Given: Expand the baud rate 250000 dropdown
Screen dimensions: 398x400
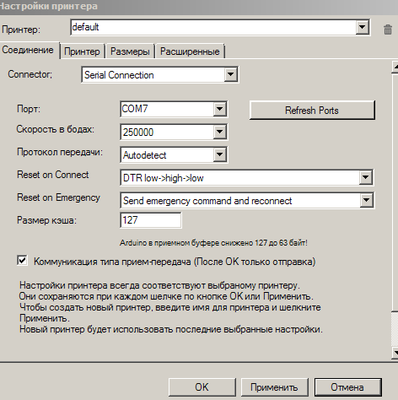Looking at the screenshot, I should (x=219, y=132).
